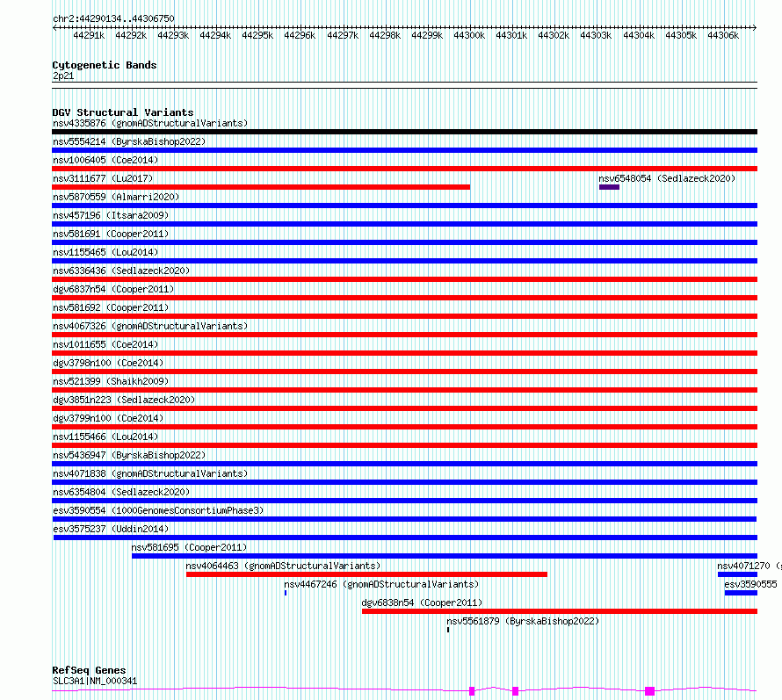This screenshot has height=700, width=782.
Task: Click the esv3575237 (Uddin2014) variant label
Action: coord(110,529)
